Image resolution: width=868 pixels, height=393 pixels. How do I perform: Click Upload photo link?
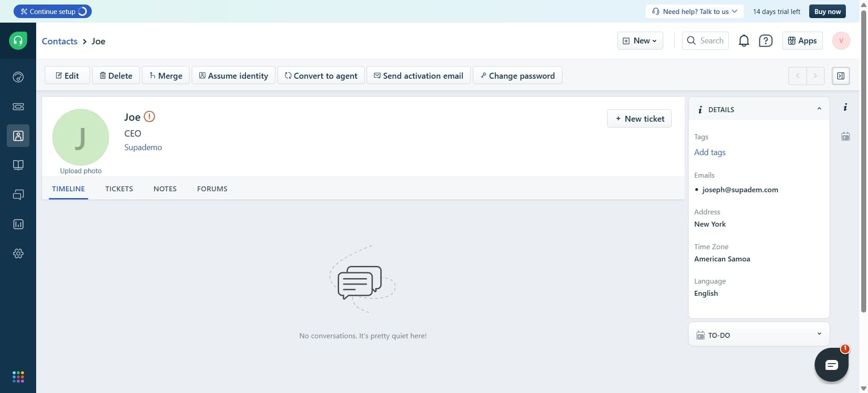pyautogui.click(x=80, y=171)
